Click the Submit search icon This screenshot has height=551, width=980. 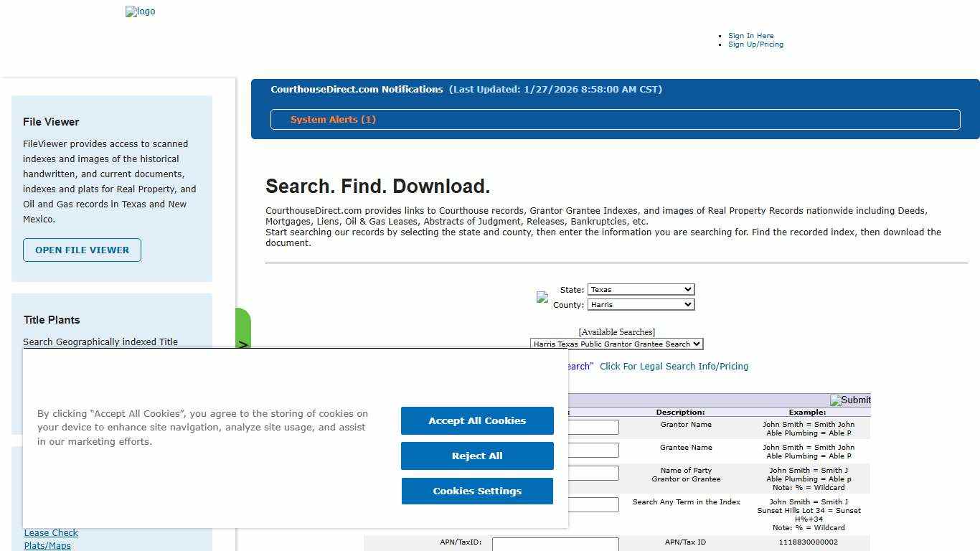(x=850, y=400)
